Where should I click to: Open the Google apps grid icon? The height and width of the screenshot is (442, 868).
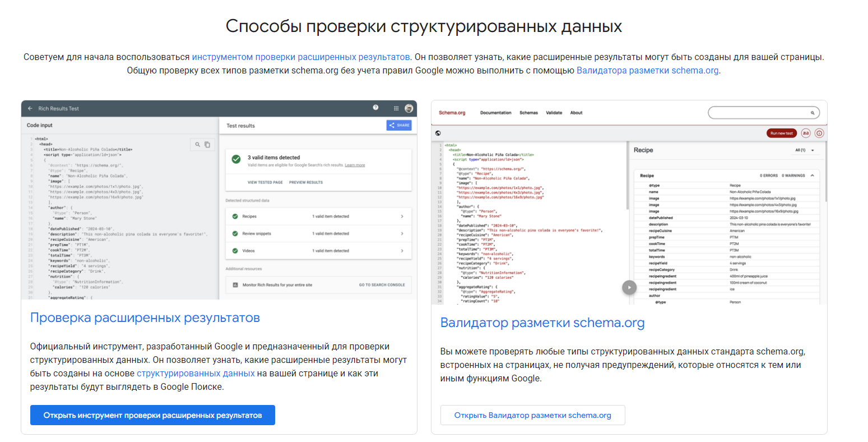point(396,108)
